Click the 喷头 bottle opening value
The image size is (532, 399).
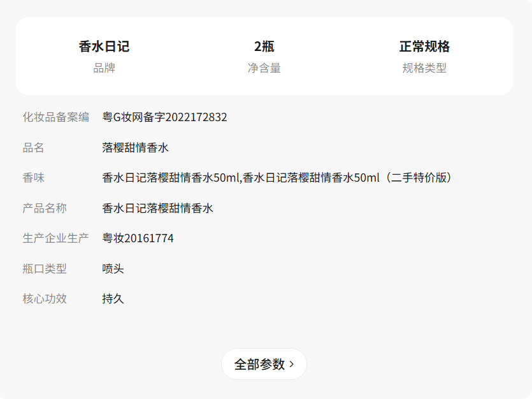click(x=113, y=269)
